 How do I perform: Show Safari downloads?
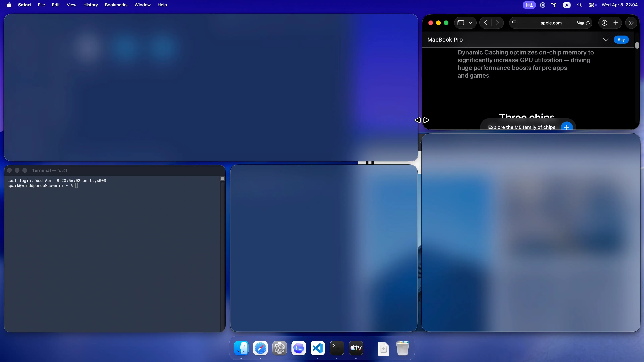point(604,23)
